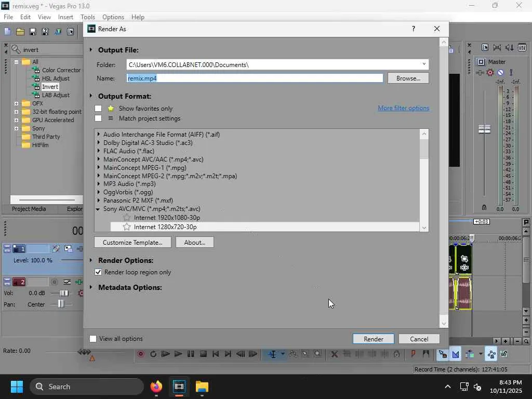Favorite the Internet 1920x1080-30p template star
This screenshot has width=532, height=399.
tap(127, 218)
